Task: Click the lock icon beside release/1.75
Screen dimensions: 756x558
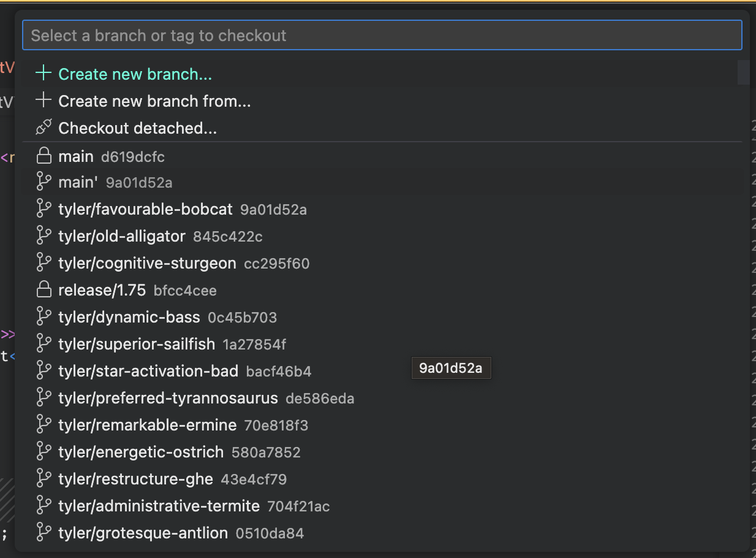Action: [x=44, y=289]
